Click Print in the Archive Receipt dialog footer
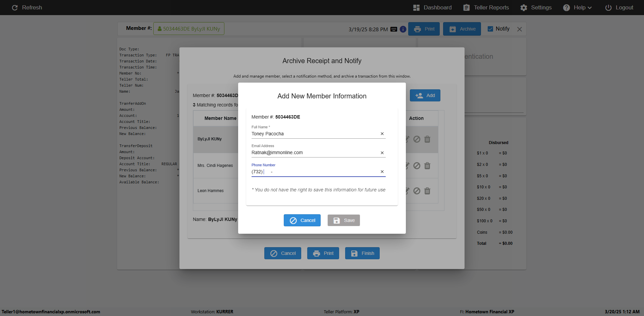 (323, 253)
